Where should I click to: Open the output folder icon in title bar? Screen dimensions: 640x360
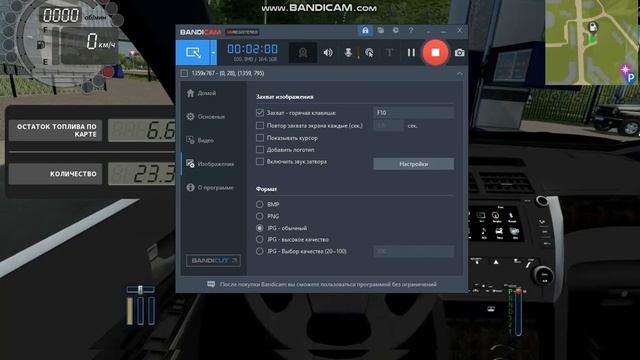pyautogui.click(x=380, y=31)
